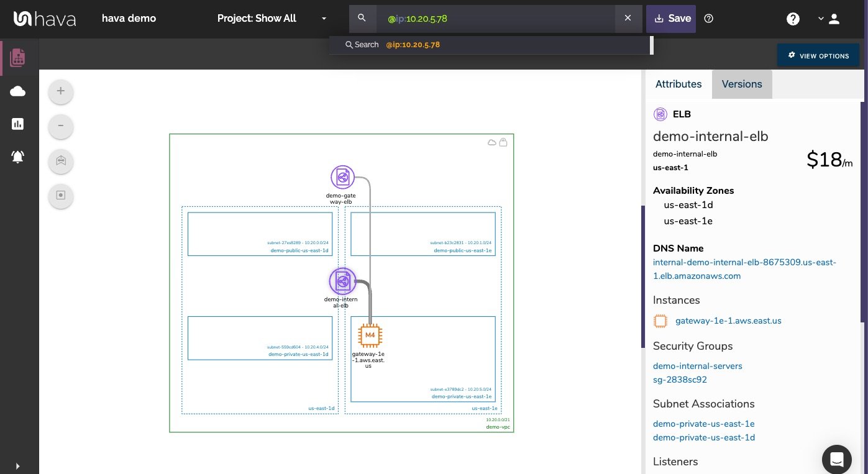
Task: Open the ELB DNS name link
Action: (744, 269)
